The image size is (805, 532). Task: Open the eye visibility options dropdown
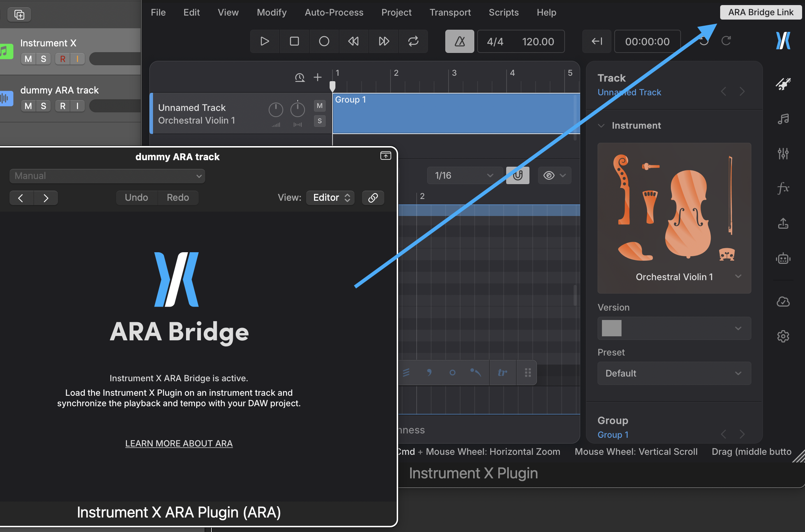coord(554,175)
